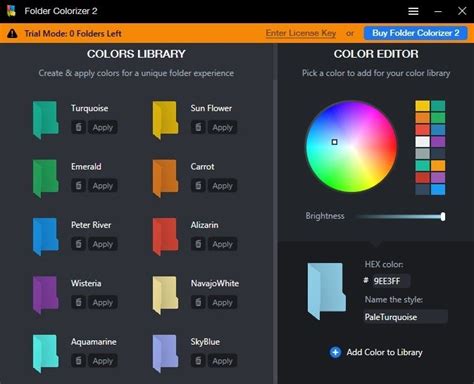Delete the SkyBlue color with trash icon
Image resolution: width=474 pixels, height=384 pixels.
[198, 361]
